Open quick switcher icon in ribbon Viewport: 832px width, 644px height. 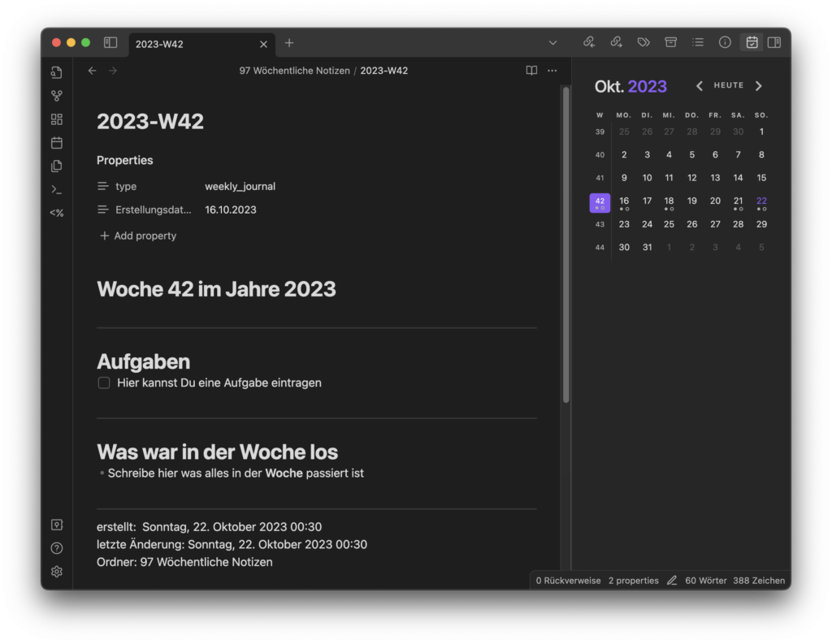point(57,72)
